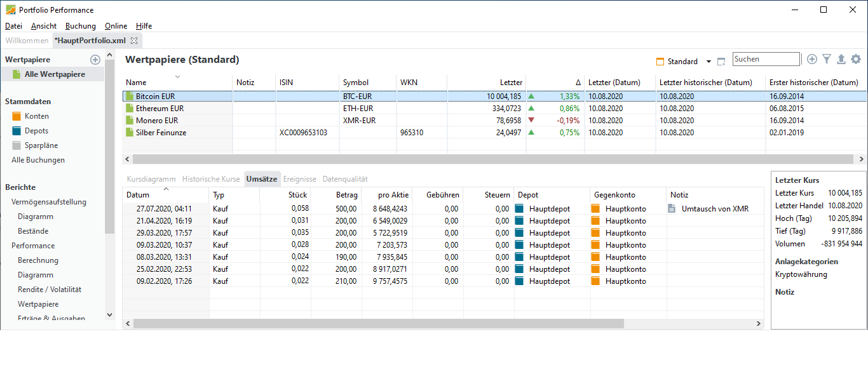Open Bestände in the sidebar
The width and height of the screenshot is (868, 381).
tap(33, 231)
